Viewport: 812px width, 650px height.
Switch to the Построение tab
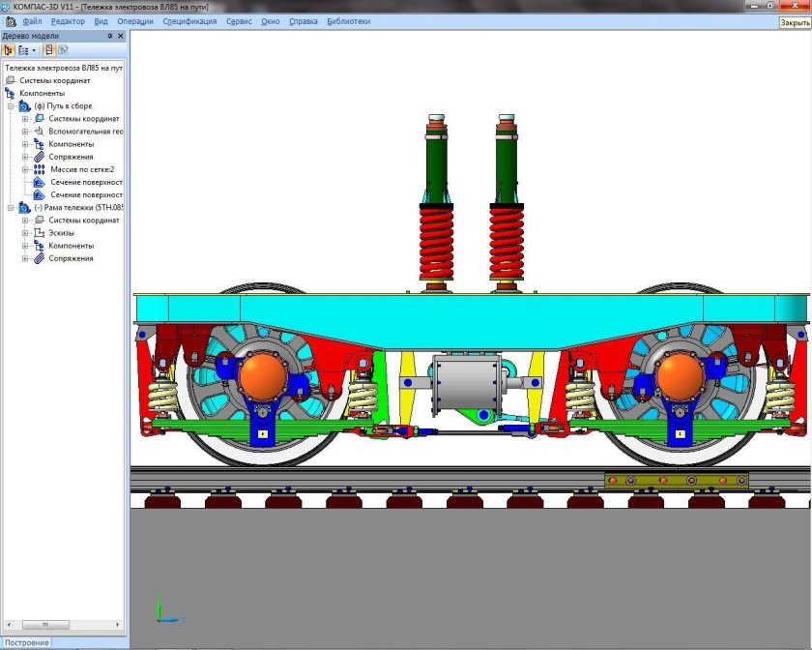pyautogui.click(x=25, y=642)
